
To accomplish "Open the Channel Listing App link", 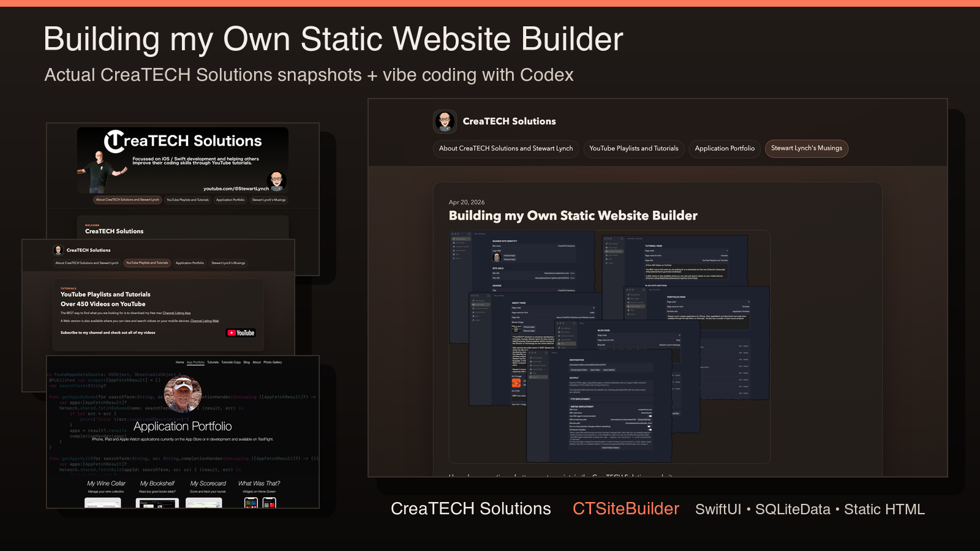I will [x=176, y=313].
